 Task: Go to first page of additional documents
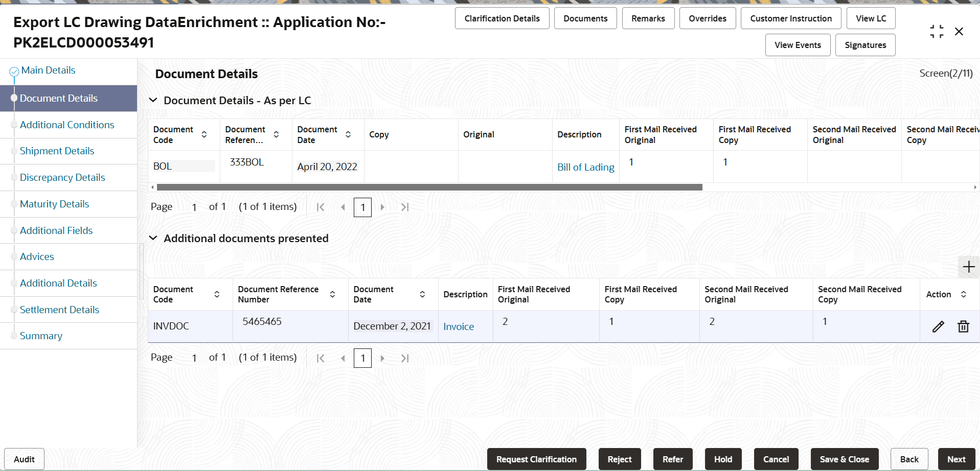(x=321, y=358)
